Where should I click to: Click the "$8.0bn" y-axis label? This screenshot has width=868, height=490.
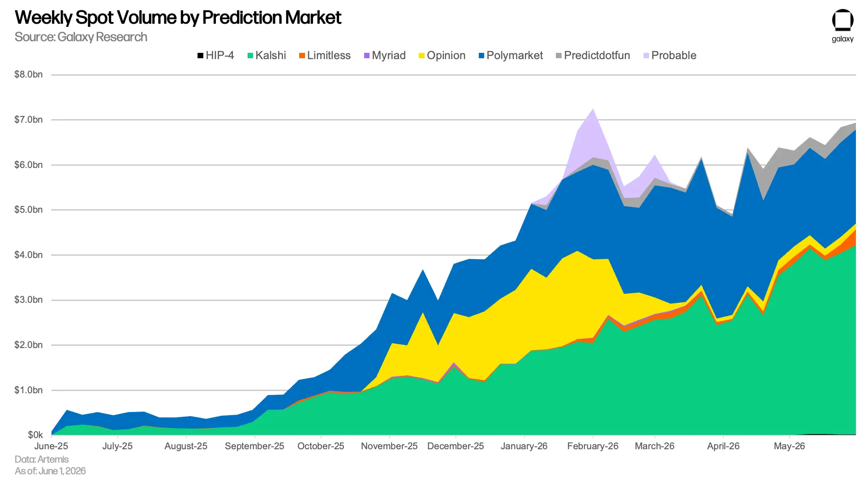pos(29,74)
